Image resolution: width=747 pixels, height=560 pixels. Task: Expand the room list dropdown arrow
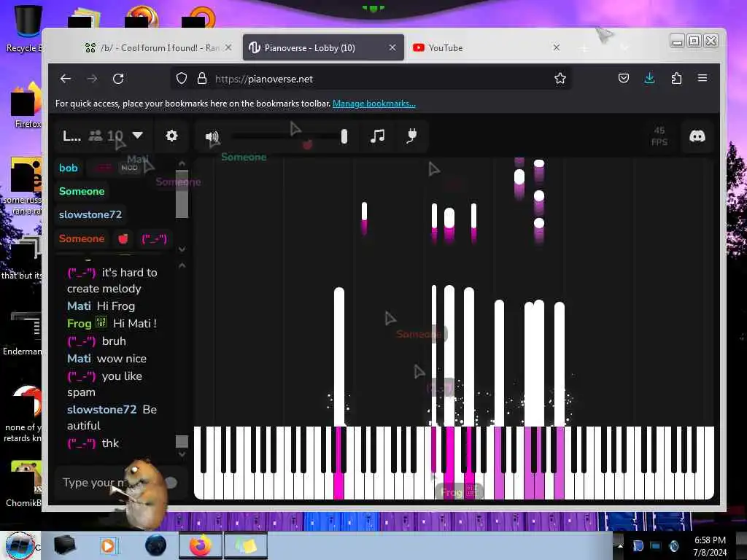[x=137, y=135]
